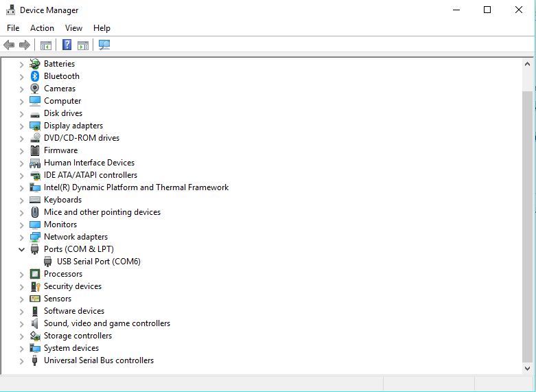Click the Show/Hide Action Pane toolbar icon
Image resolution: width=536 pixels, height=392 pixels.
(x=83, y=45)
